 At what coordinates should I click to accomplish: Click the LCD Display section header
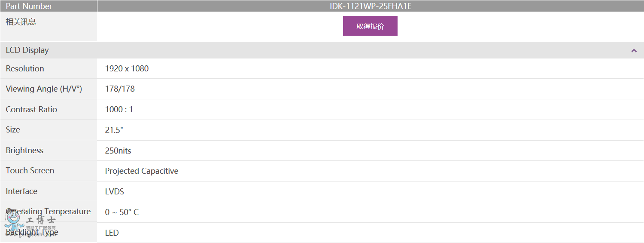point(27,50)
